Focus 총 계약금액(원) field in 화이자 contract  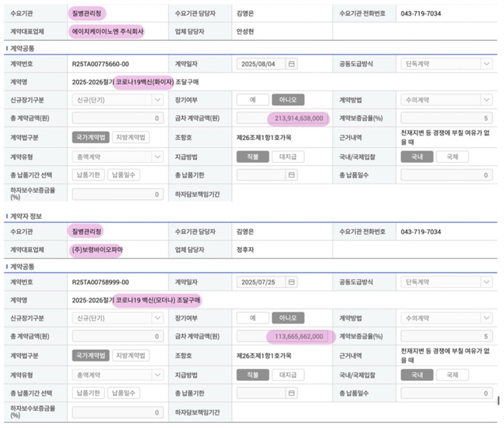coord(118,118)
